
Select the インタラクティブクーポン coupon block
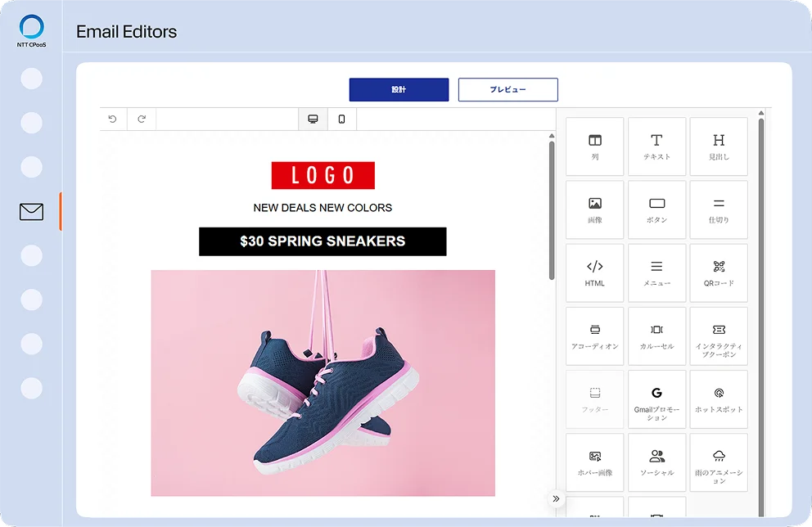tap(719, 336)
